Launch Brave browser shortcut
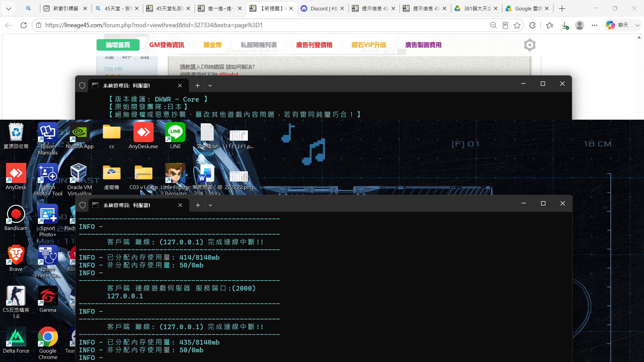644x362 pixels. 16,258
